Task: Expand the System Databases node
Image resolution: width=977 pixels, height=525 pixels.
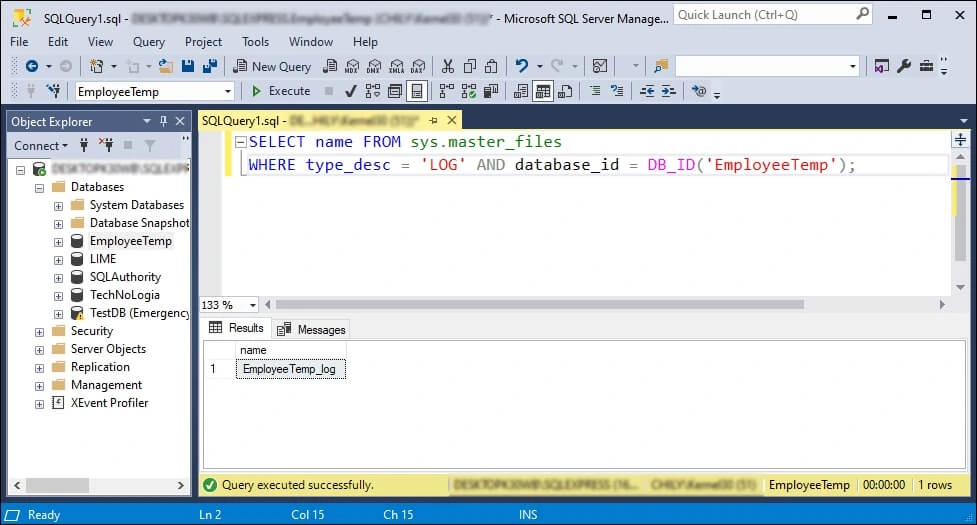Action: [x=58, y=206]
